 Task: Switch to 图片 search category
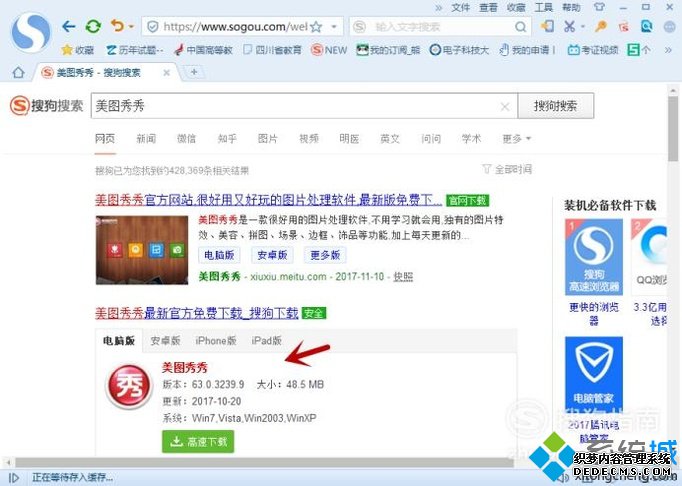click(267, 139)
